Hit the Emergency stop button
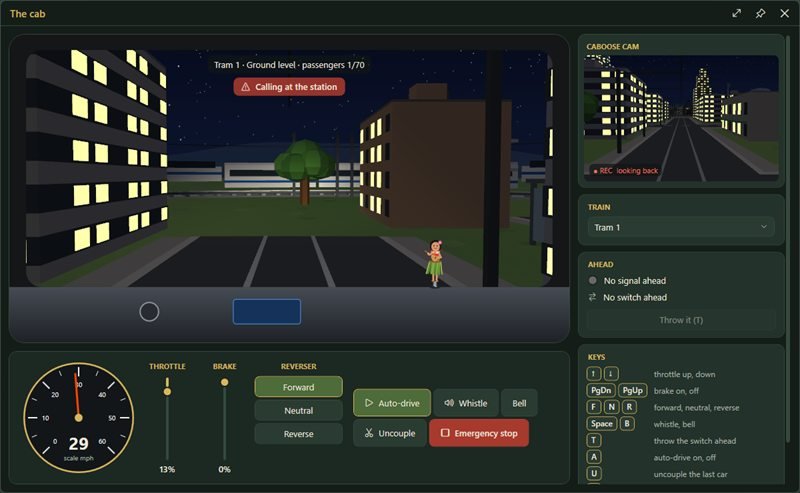This screenshot has height=493, width=800. (479, 433)
